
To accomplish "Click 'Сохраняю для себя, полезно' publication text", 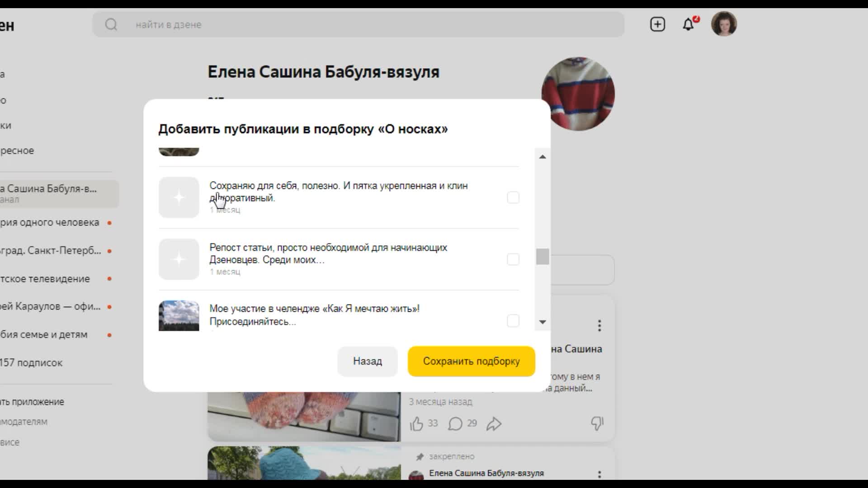I will pos(339,192).
